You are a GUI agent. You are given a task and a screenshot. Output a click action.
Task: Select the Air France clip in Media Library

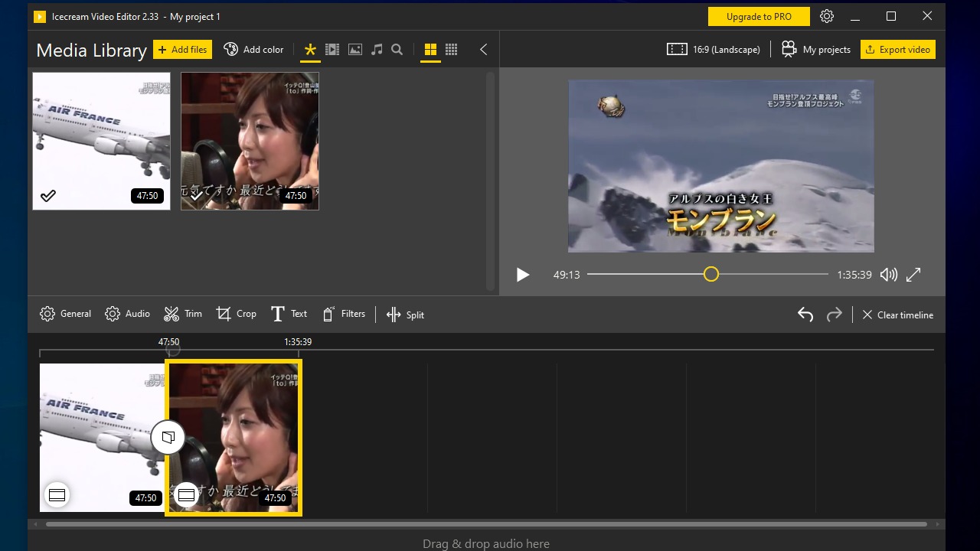(x=101, y=141)
